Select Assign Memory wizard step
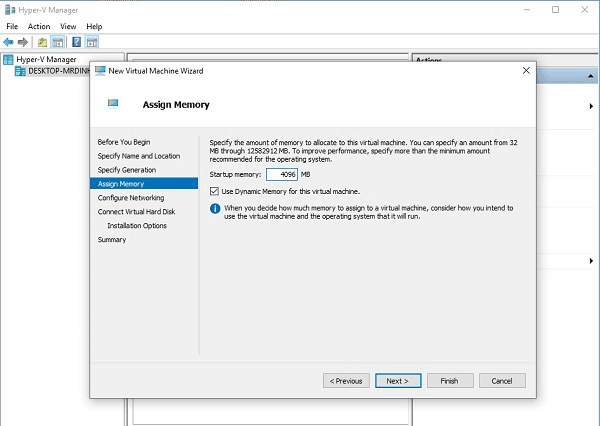The image size is (600, 426). click(x=144, y=184)
